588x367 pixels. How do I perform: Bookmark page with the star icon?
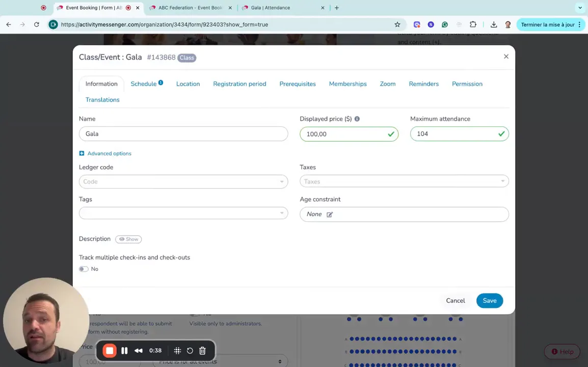tap(397, 24)
